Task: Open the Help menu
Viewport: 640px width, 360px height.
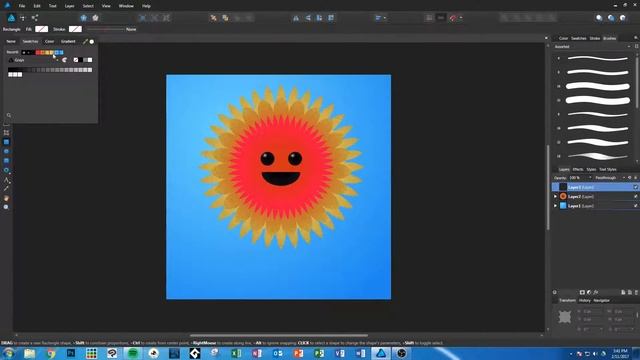Action: 146,6
